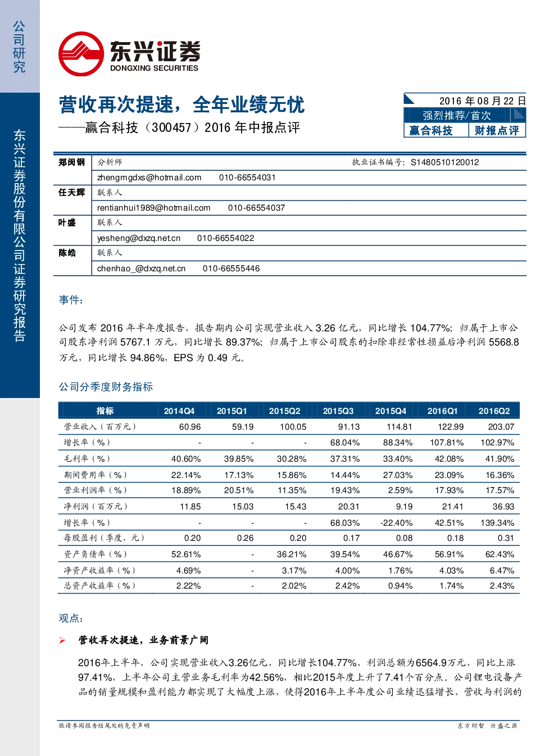The width and height of the screenshot is (558, 756).
Task: Click the 2015Q4 column header
Action: click(391, 411)
